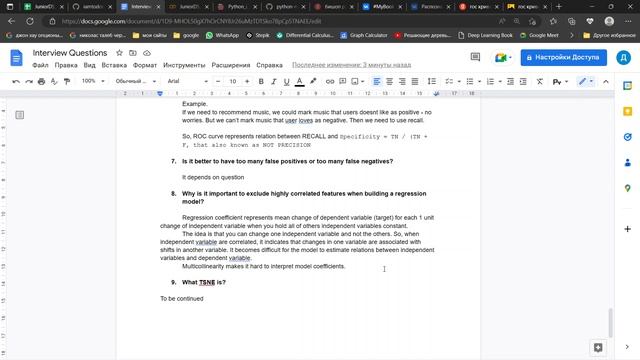Click the Undo icon in the toolbar

click(x=16, y=82)
